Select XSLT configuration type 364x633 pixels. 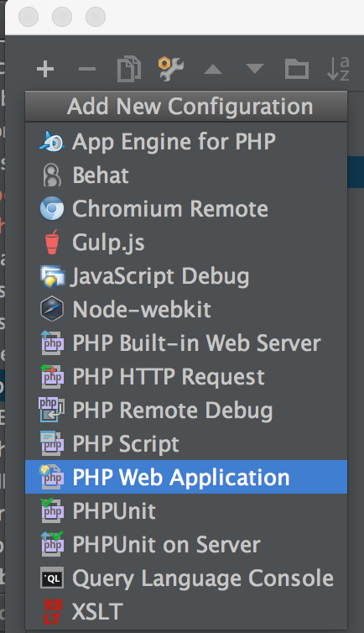point(186,611)
